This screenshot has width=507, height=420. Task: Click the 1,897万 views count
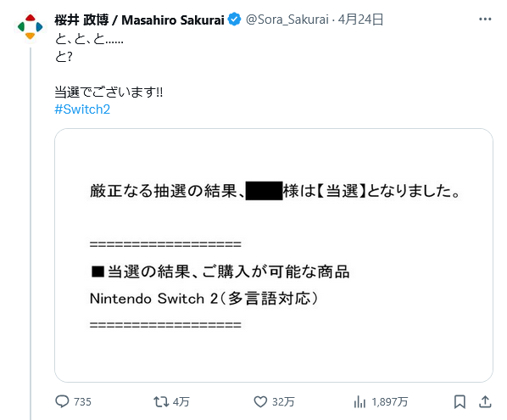click(390, 402)
